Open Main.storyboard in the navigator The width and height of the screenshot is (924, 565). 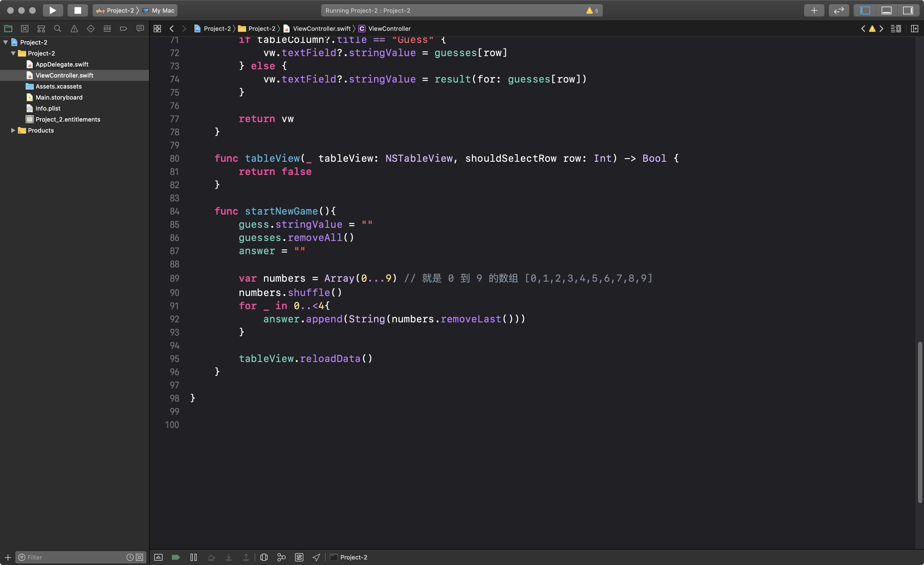point(59,97)
